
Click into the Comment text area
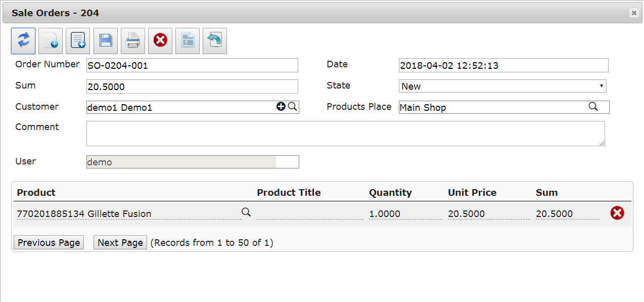[346, 134]
